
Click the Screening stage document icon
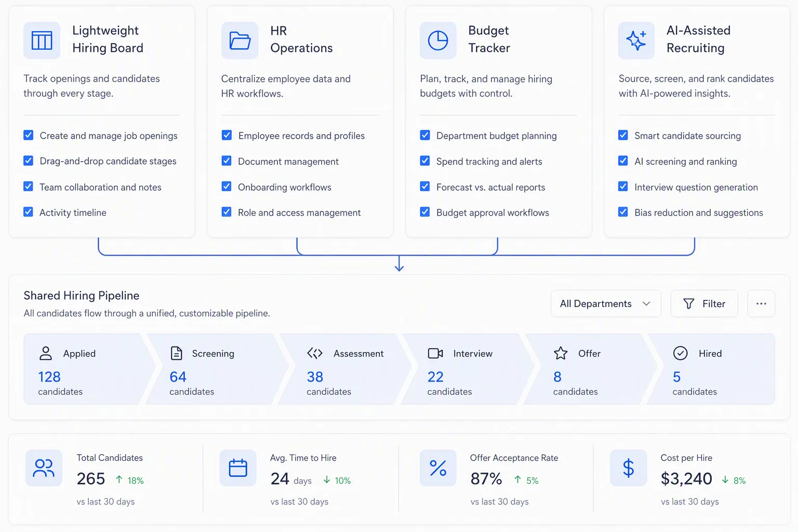[177, 353]
